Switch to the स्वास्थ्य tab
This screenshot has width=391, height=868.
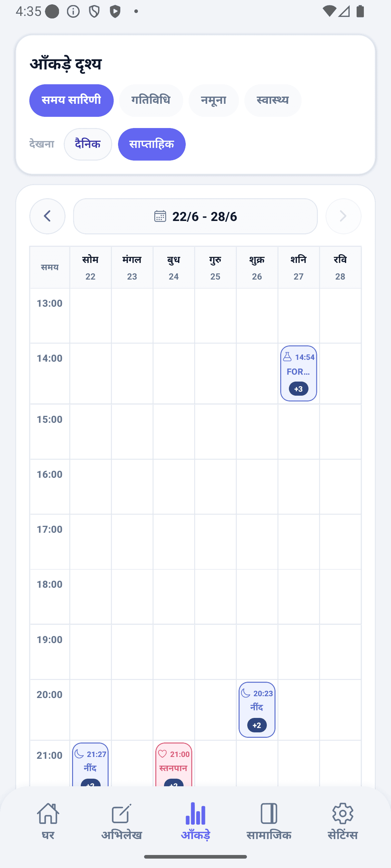pyautogui.click(x=273, y=100)
